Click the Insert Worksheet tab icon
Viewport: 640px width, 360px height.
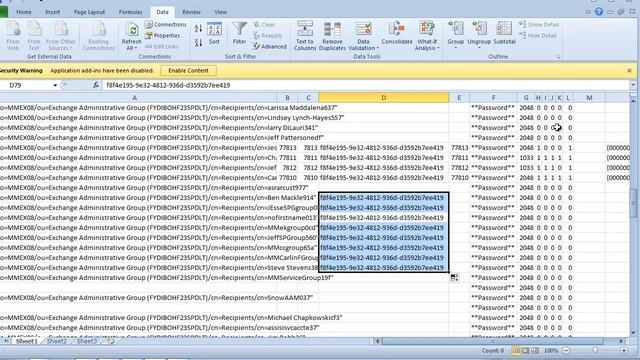tap(111, 341)
